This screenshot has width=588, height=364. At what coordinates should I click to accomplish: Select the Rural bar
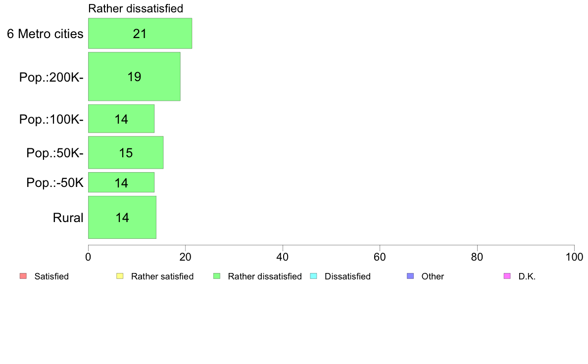pyautogui.click(x=122, y=218)
